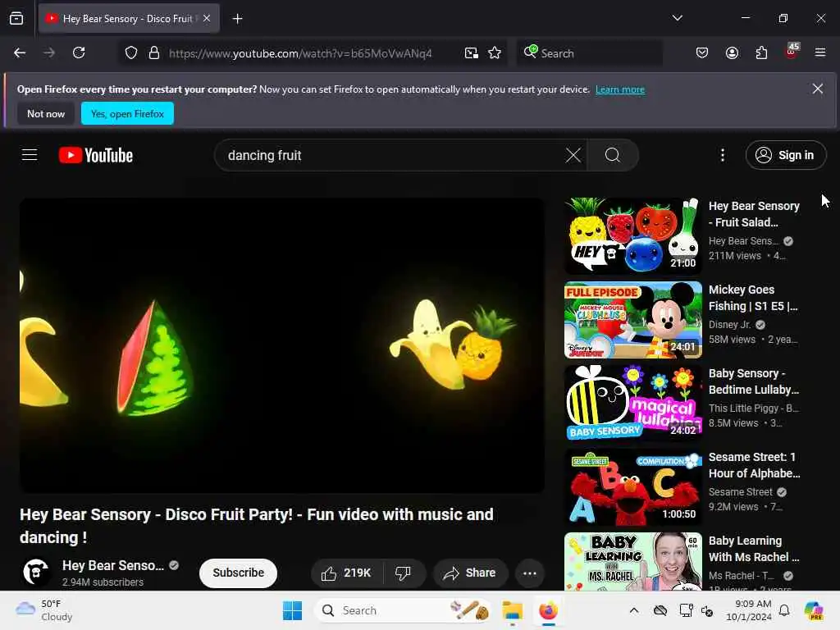Click 'Yes, open Firefox' button

coord(127,113)
